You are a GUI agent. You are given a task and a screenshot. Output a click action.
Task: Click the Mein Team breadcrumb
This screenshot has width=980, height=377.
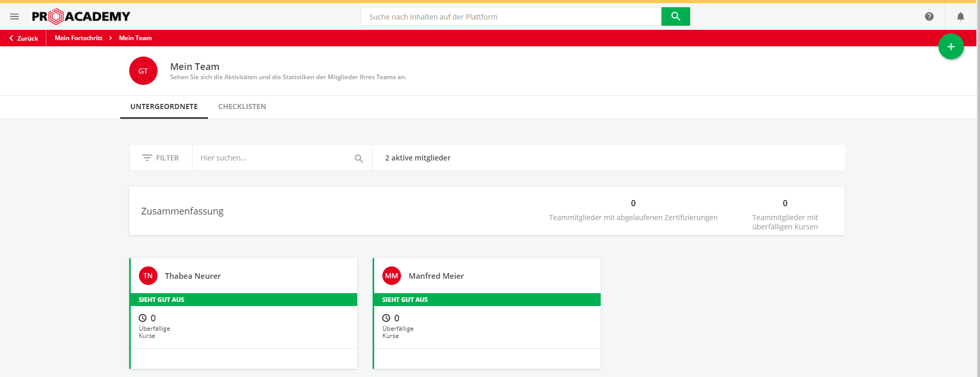pyautogui.click(x=135, y=38)
